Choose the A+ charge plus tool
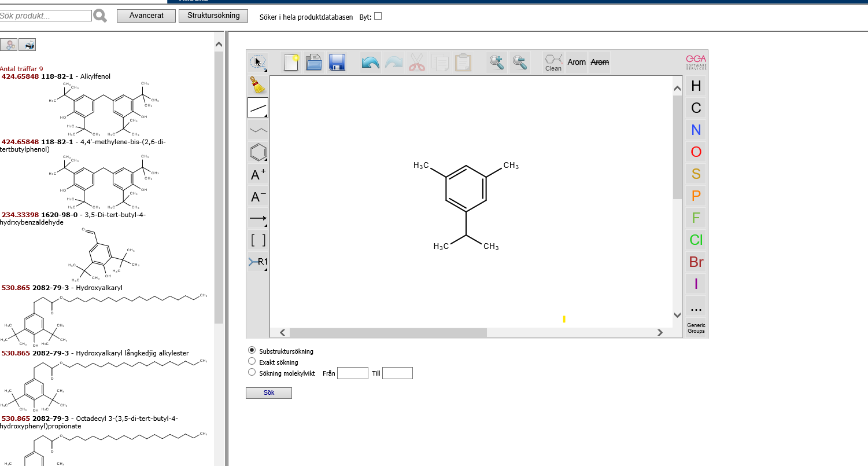This screenshot has width=868, height=466. pos(258,174)
